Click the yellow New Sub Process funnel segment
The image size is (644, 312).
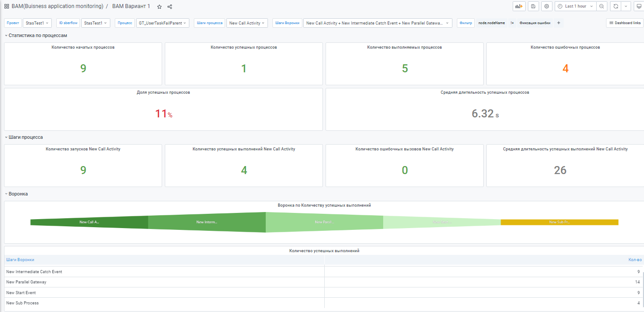click(x=559, y=222)
